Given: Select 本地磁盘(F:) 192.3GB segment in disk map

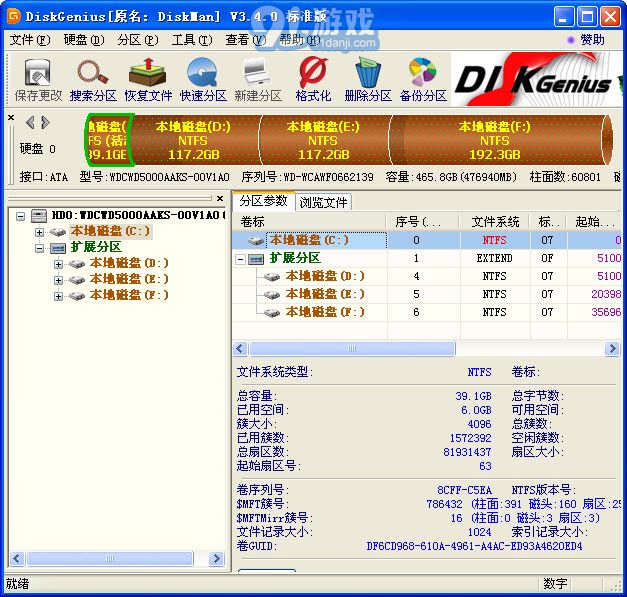Looking at the screenshot, I should 495,140.
